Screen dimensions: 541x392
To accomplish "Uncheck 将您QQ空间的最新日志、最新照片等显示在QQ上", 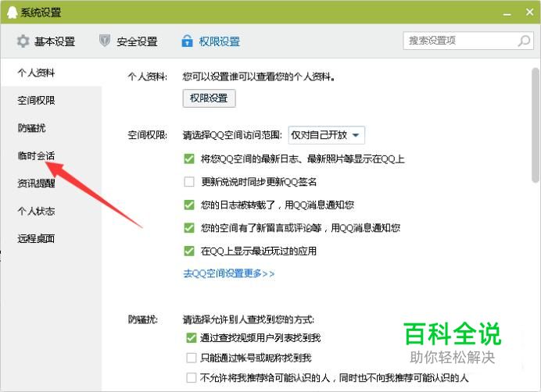I will [x=189, y=159].
